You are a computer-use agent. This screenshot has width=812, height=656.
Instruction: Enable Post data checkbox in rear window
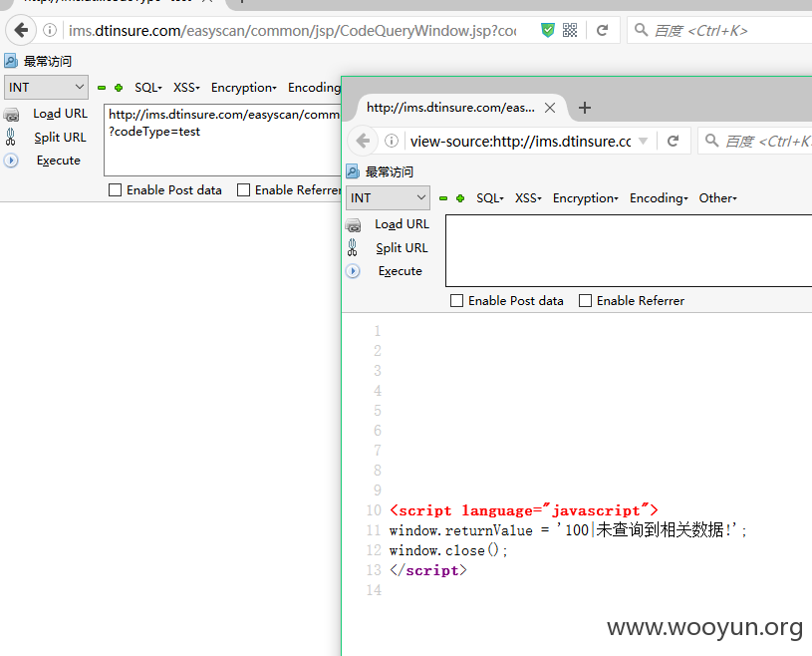tap(115, 190)
